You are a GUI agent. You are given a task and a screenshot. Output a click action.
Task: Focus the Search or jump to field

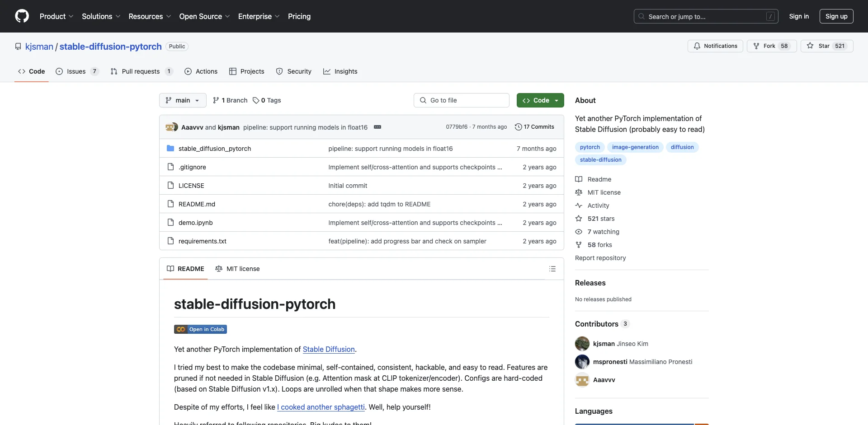[706, 16]
